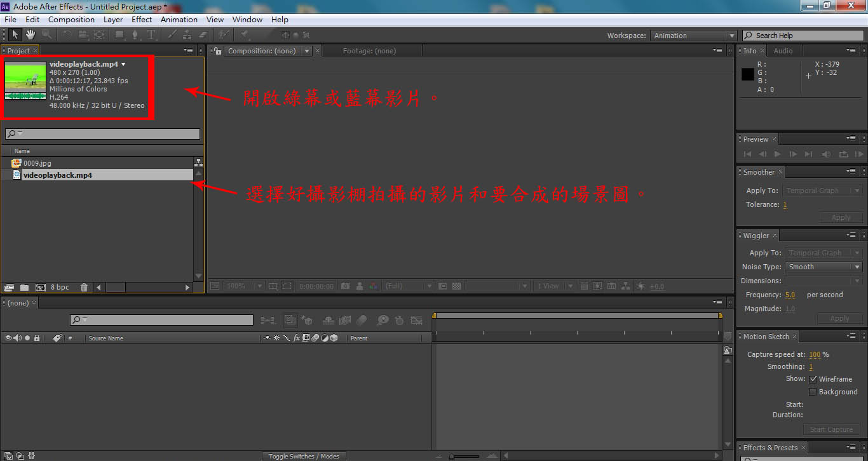
Task: Click the Wiggler Frequency value 5.0
Action: click(x=790, y=295)
